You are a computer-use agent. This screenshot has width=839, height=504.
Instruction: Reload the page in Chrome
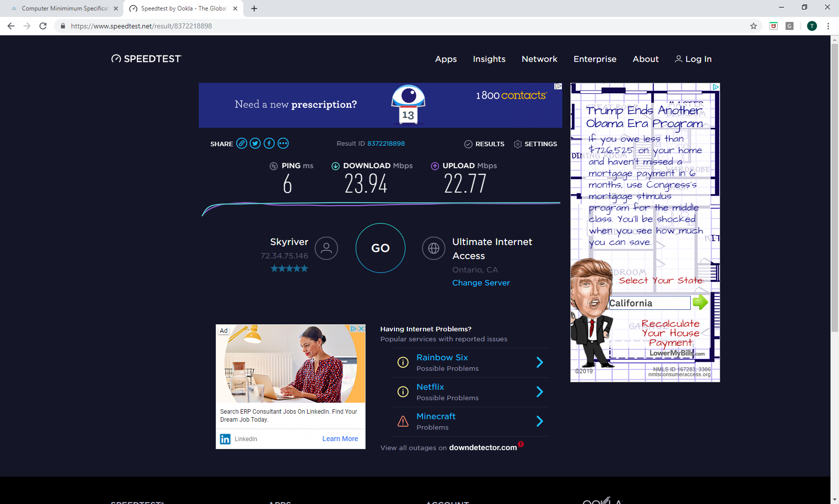(x=43, y=26)
